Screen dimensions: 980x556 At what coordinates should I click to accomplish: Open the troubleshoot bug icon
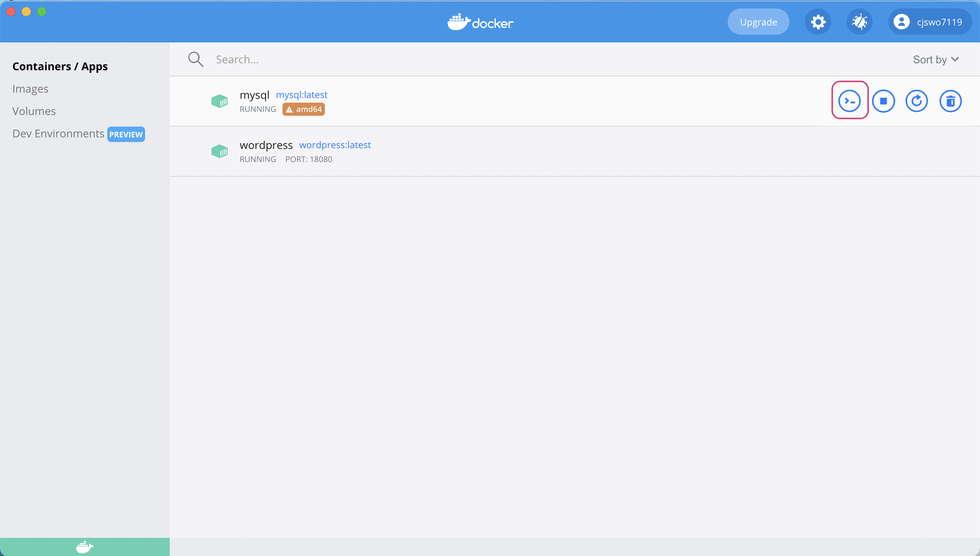click(859, 22)
